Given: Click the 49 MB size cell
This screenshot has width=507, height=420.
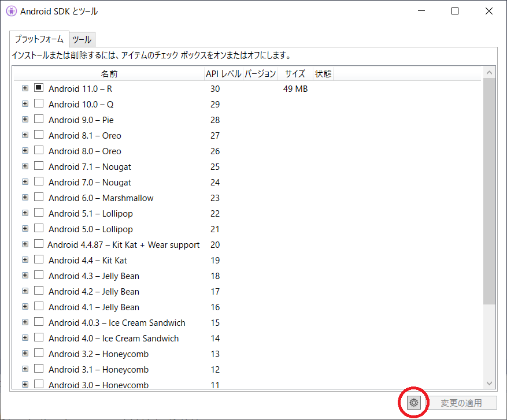Looking at the screenshot, I should 295,89.
